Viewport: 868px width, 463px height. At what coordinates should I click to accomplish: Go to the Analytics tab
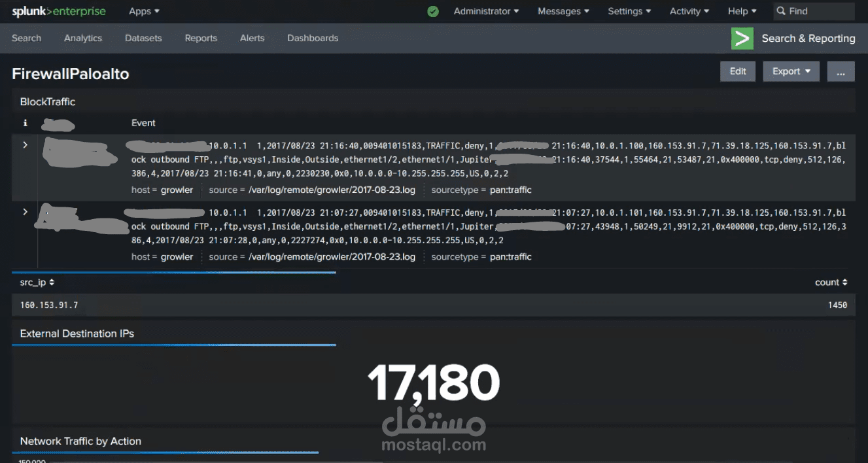pyautogui.click(x=83, y=38)
